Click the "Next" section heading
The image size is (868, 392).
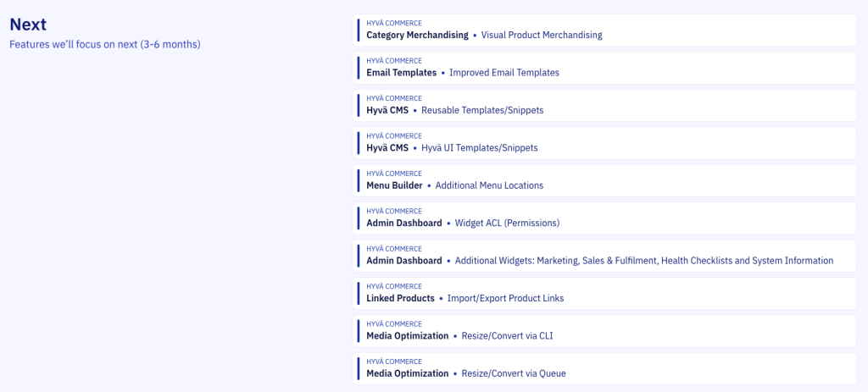pos(28,25)
